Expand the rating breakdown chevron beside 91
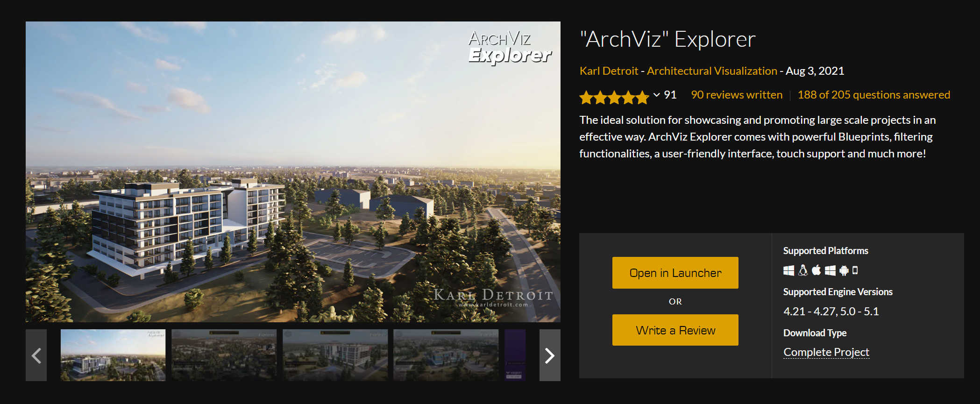The image size is (980, 404). click(656, 95)
